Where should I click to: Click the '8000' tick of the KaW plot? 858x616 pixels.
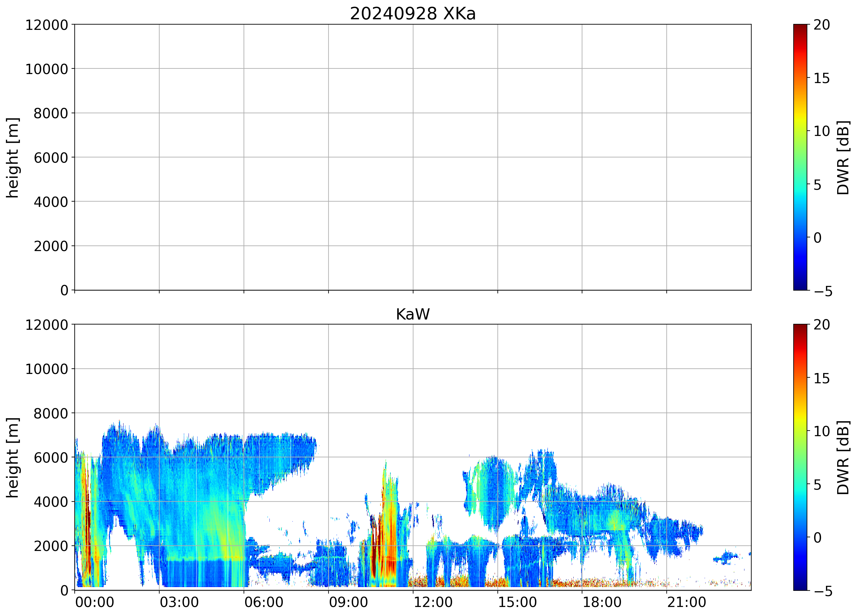pyautogui.click(x=51, y=413)
